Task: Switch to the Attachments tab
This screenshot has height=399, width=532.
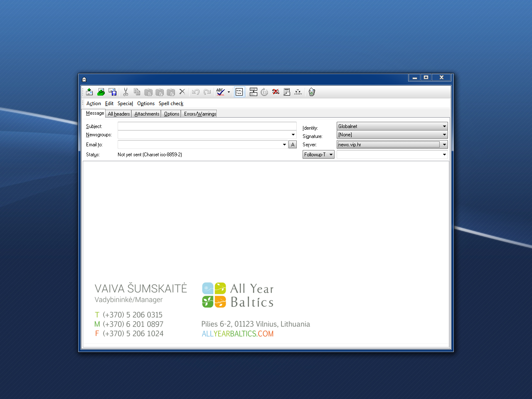Action: click(x=147, y=114)
